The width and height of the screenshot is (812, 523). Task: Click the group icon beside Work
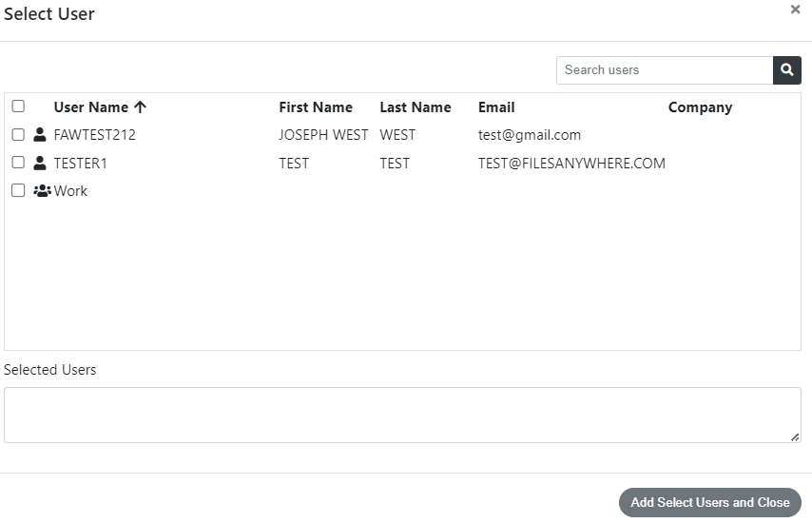click(42, 190)
